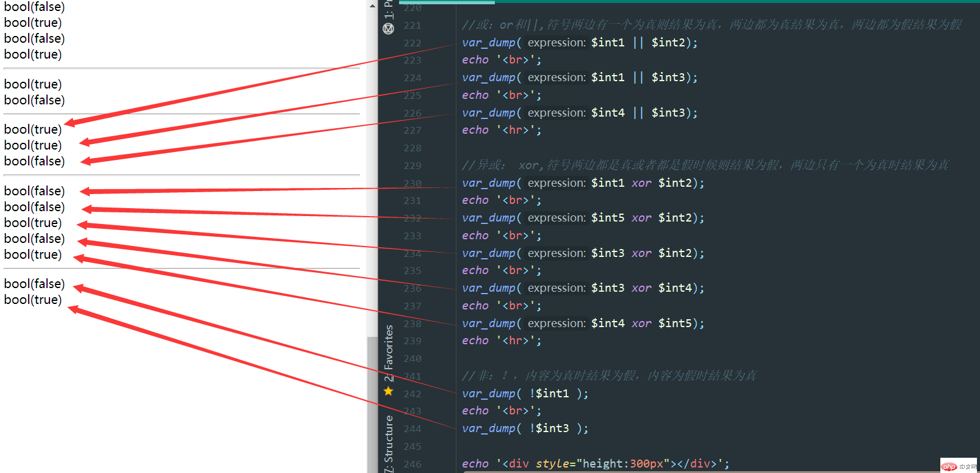The width and height of the screenshot is (980, 473).
Task: Click the $int1 xor $int2 var_dump line
Action: tap(583, 182)
